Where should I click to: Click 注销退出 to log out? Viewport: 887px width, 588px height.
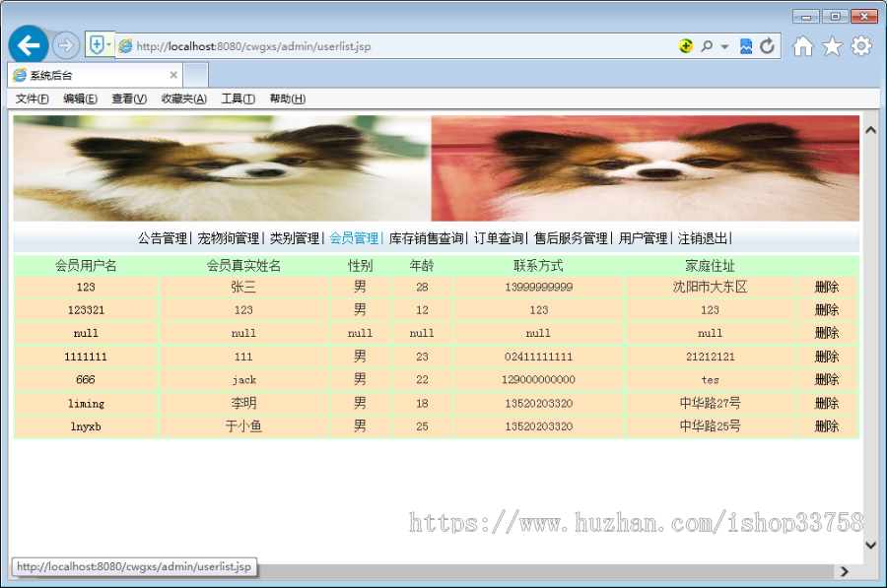tap(703, 238)
